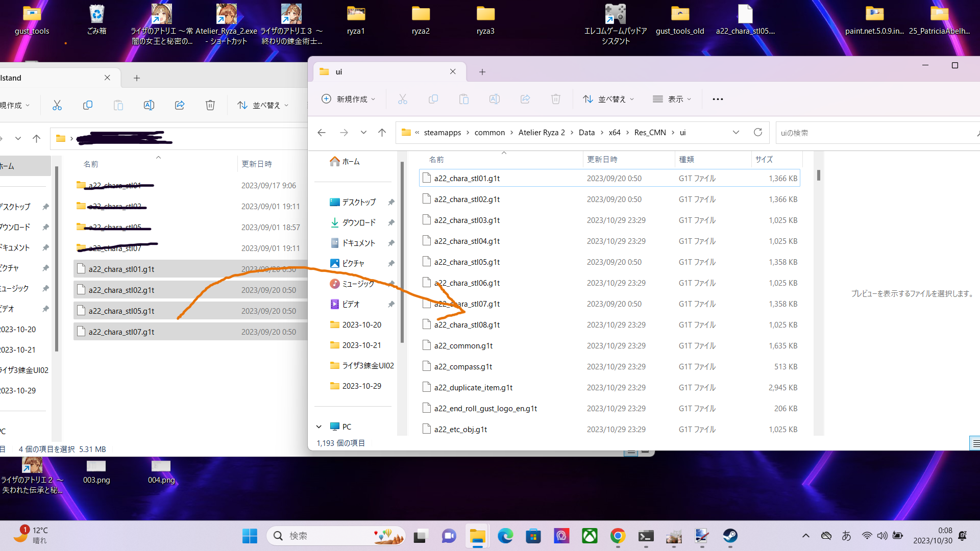
Task: Select the 003.png desktop file
Action: [96, 472]
